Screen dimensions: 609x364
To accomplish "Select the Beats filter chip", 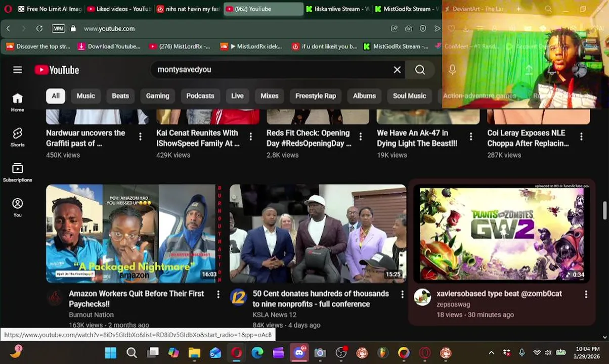I will (x=120, y=96).
